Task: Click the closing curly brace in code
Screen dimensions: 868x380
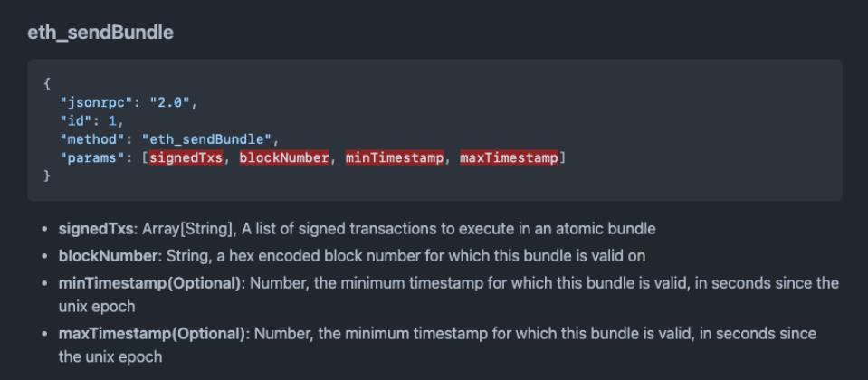Action: tap(47, 176)
